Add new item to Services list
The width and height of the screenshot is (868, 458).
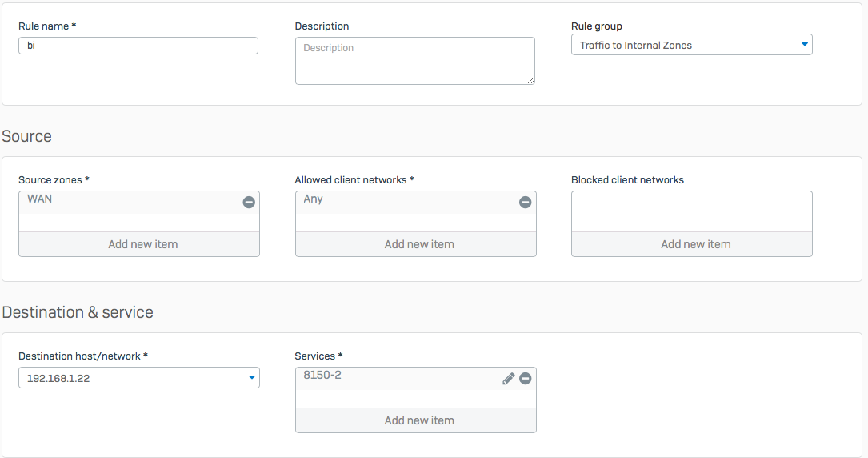point(415,420)
